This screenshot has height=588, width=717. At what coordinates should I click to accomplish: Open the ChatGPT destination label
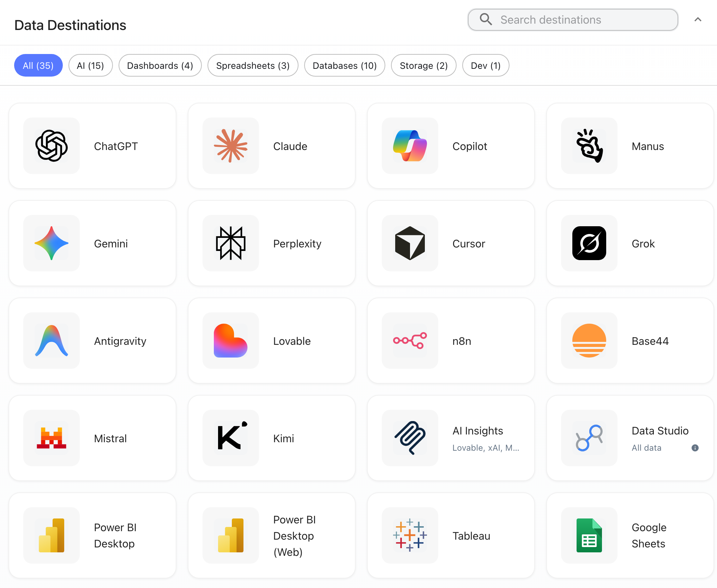click(x=116, y=146)
